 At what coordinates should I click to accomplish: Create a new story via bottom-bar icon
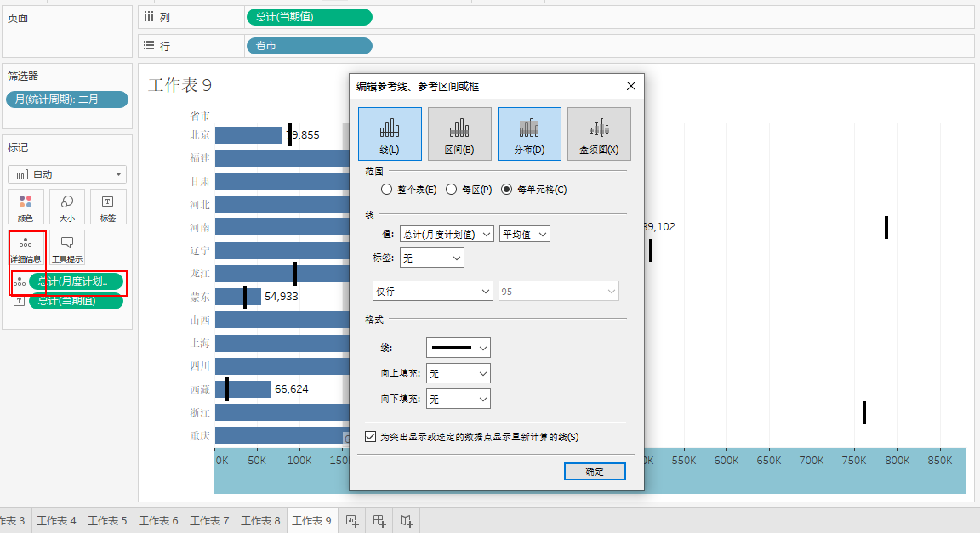(x=406, y=519)
